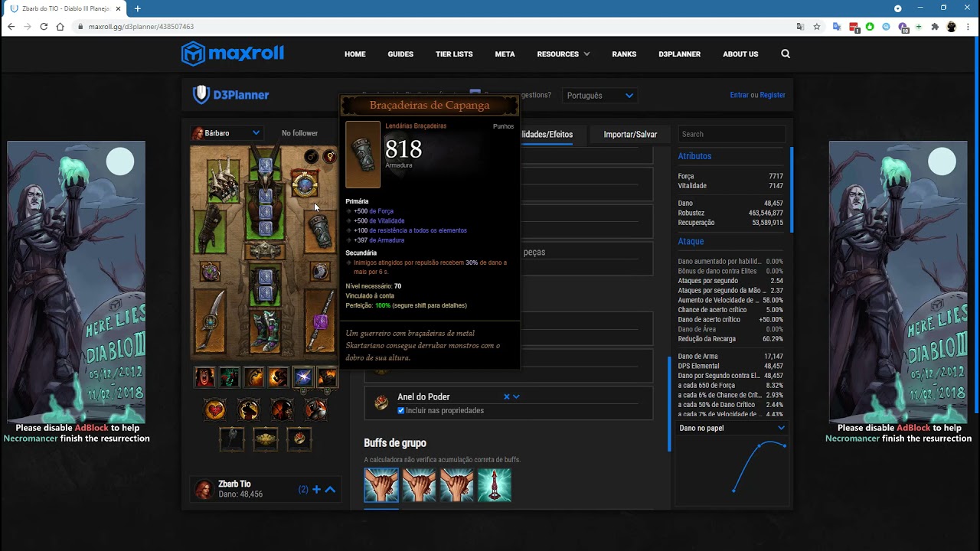The height and width of the screenshot is (551, 980).
Task: Open the No follower selector
Action: [x=299, y=133]
